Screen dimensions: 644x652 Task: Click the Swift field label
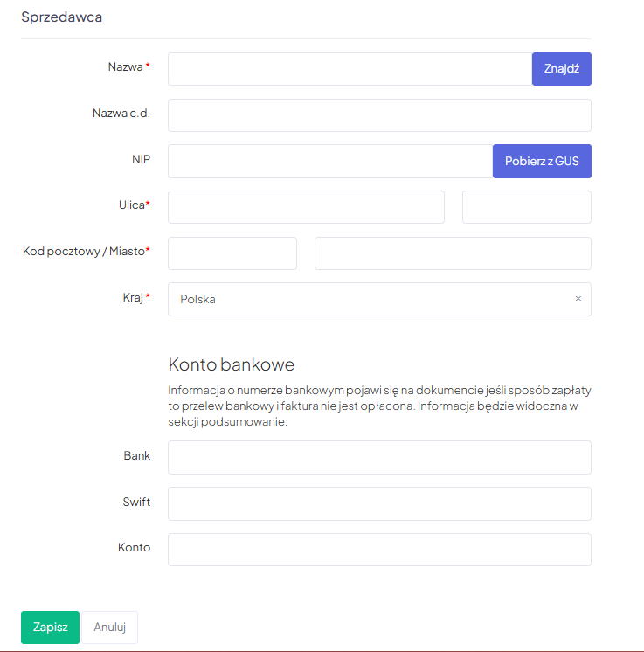pyautogui.click(x=136, y=502)
